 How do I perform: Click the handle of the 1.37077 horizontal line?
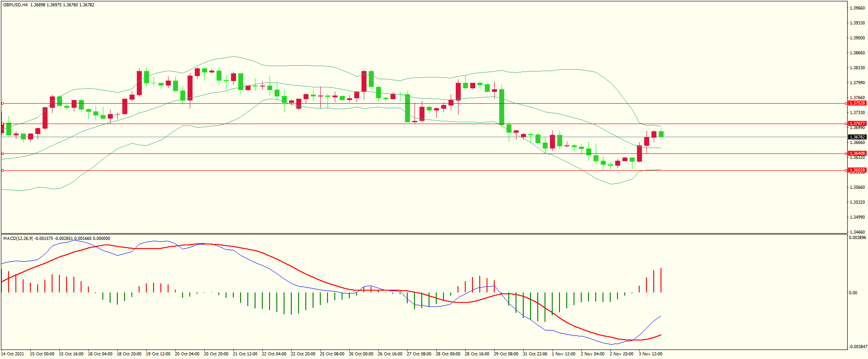(846, 124)
